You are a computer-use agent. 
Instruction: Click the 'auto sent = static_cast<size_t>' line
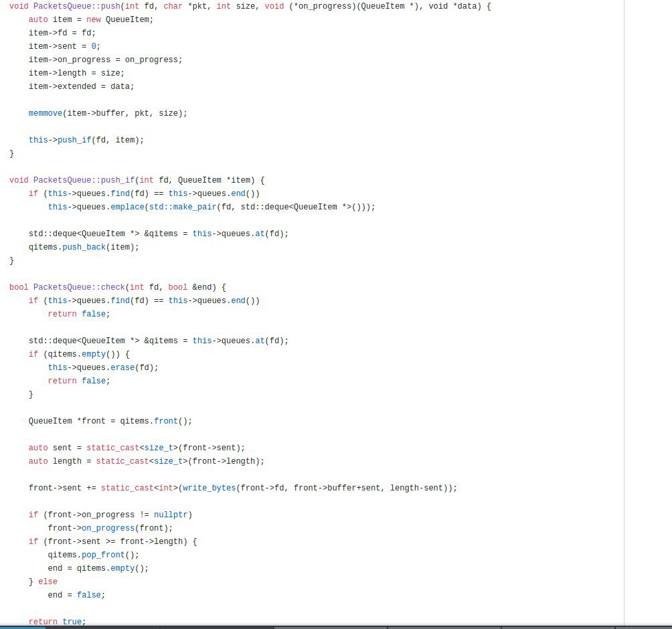pyautogui.click(x=137, y=448)
